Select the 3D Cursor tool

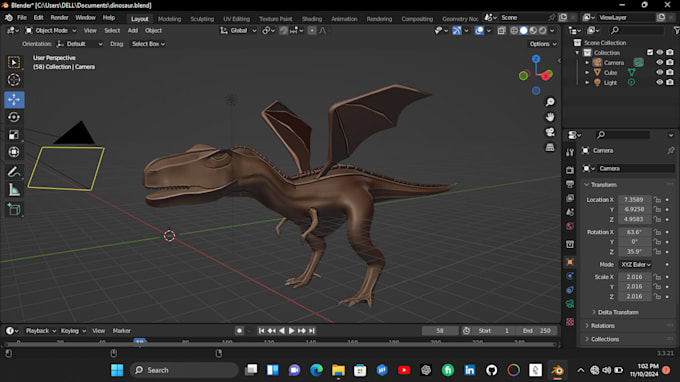14,80
